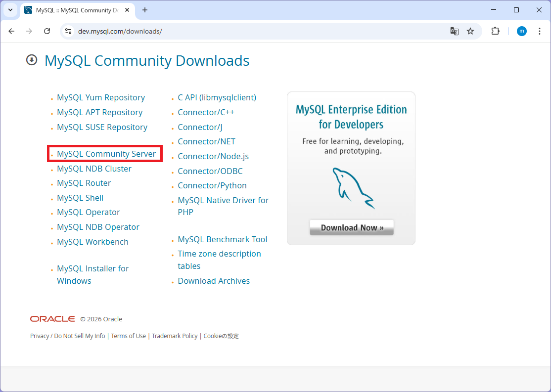Open Chrome three-dot menu
The width and height of the screenshot is (551, 392).
click(x=540, y=31)
